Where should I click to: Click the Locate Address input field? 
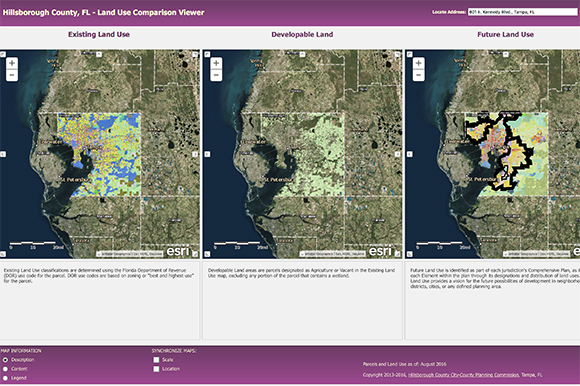[522, 12]
